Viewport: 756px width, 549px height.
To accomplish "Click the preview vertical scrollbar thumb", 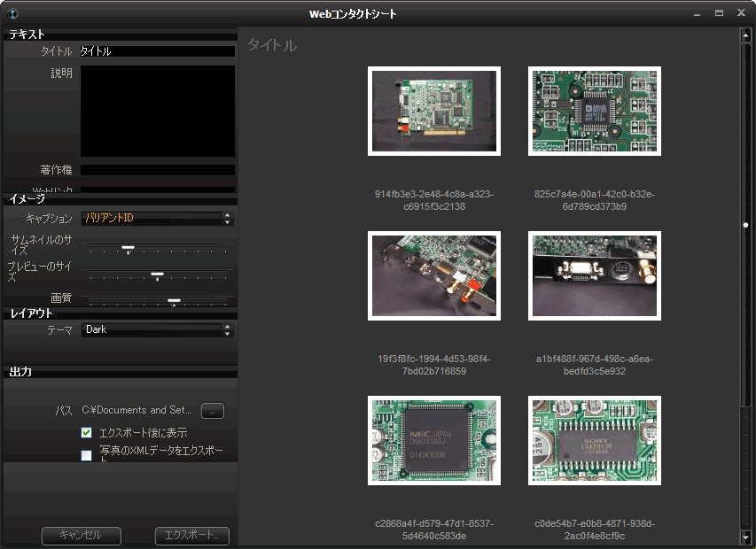I will 745,226.
